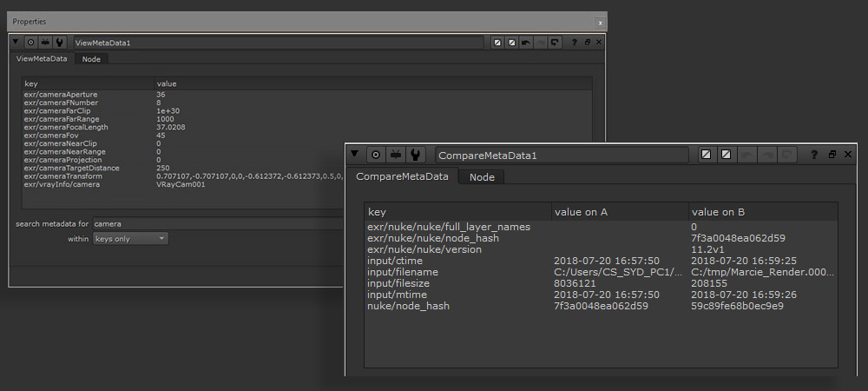Open Node tab in CompareMetaData1 panel
Image resolution: width=868 pixels, height=391 pixels.
click(x=482, y=177)
